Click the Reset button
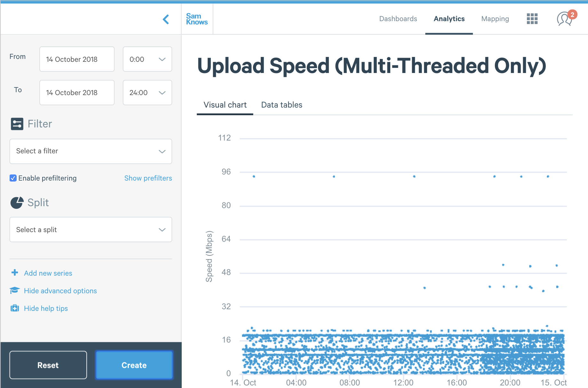 point(48,365)
